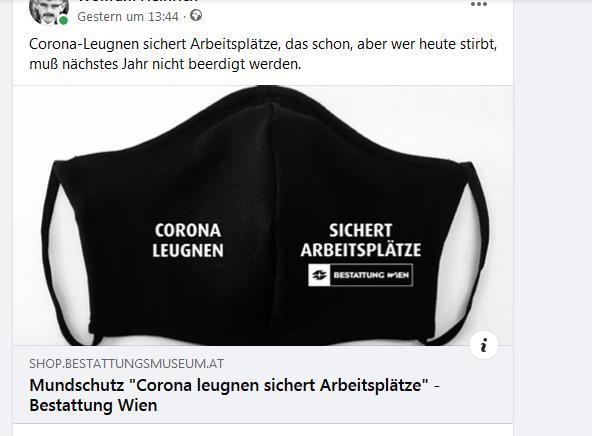Open the three-dot post options menu

coord(479,4)
